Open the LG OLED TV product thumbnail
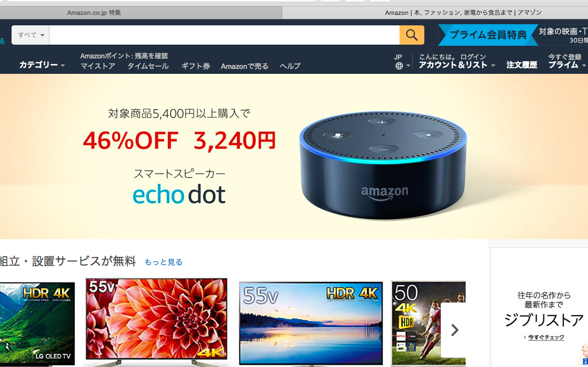 [x=37, y=324]
